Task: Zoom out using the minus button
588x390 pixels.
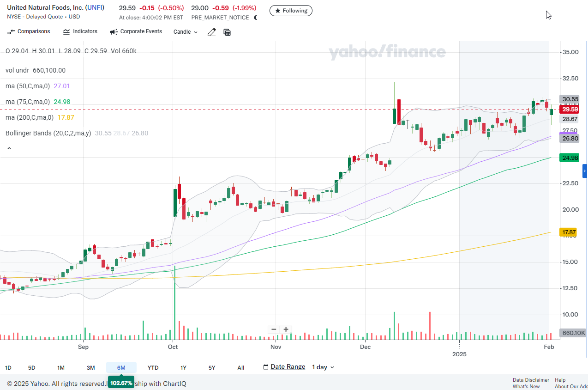Action: 274,329
